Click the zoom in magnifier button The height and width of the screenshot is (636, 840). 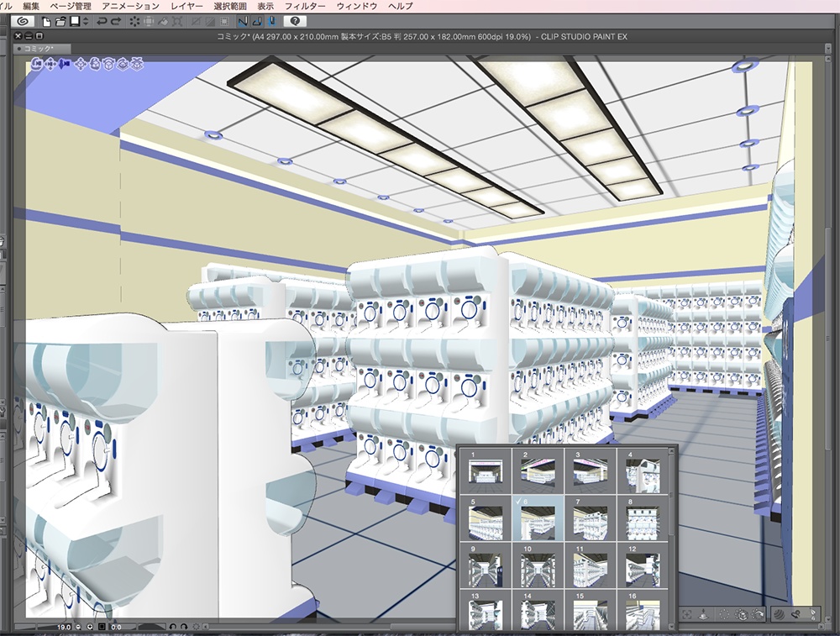(x=90, y=627)
